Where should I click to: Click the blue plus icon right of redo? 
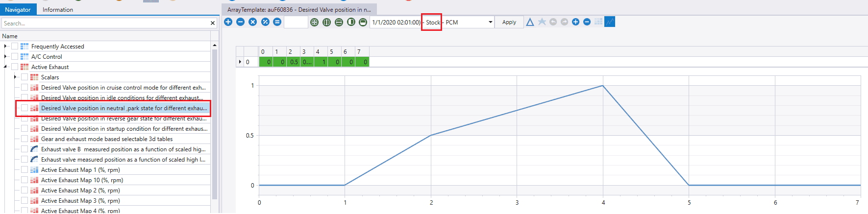576,22
